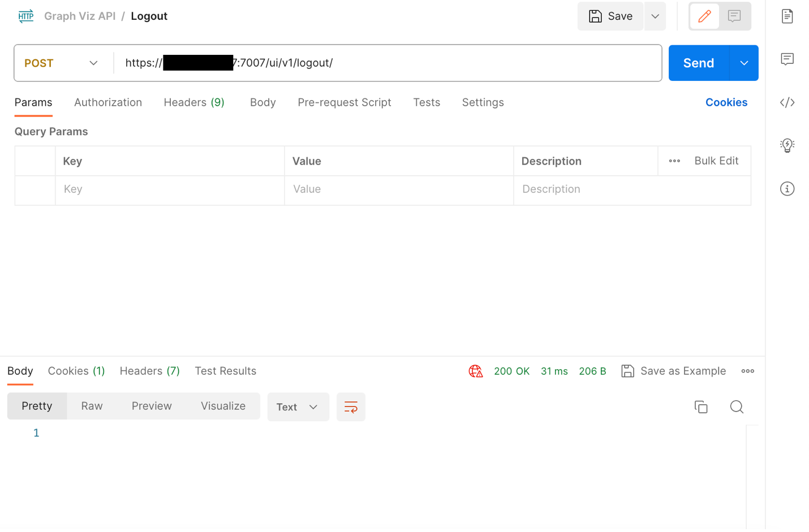Image resolution: width=809 pixels, height=532 pixels.
Task: Click the Send button
Action: click(698, 63)
